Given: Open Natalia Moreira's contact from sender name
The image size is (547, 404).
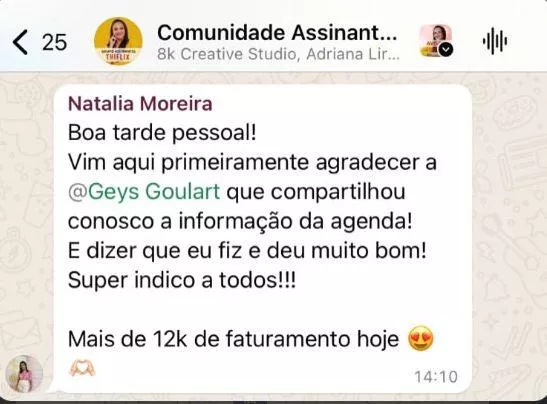Looking at the screenshot, I should point(140,104).
